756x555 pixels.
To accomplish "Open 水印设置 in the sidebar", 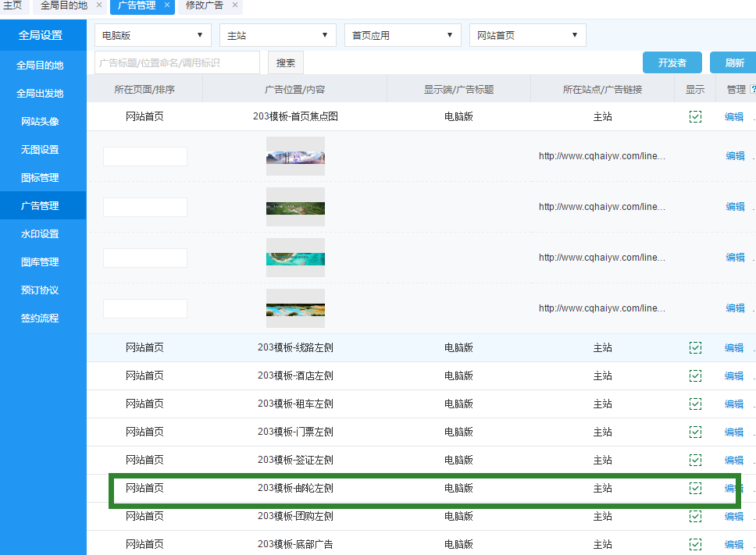I will point(40,234).
